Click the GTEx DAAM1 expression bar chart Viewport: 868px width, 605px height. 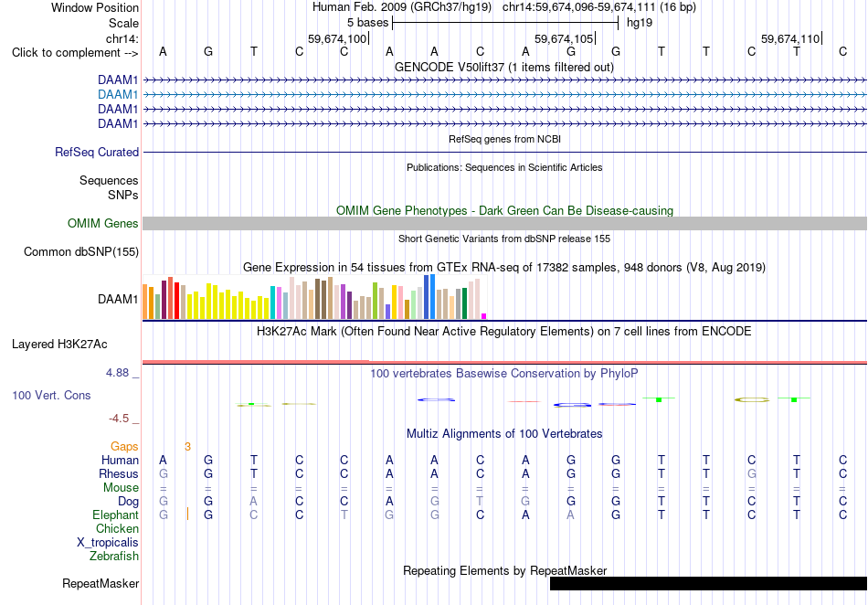(x=314, y=297)
